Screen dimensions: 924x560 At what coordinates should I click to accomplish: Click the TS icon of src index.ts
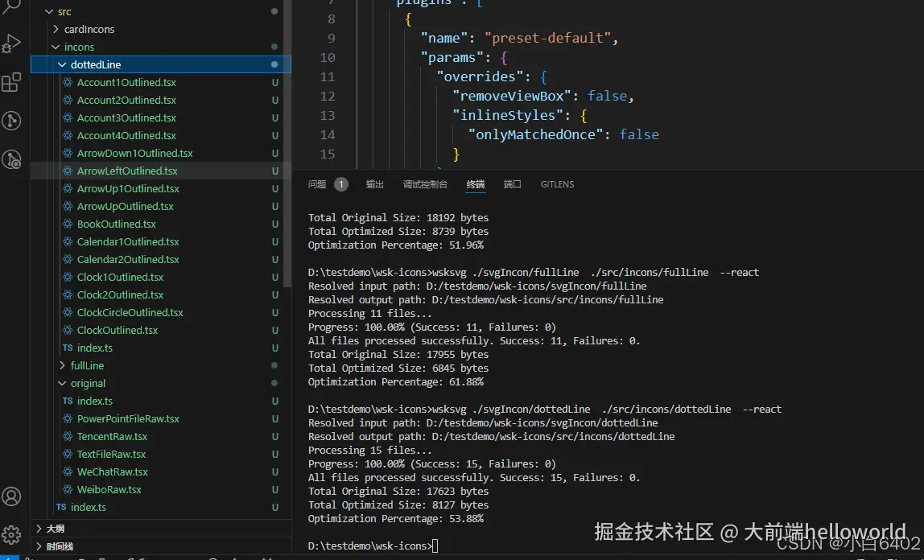coord(61,507)
